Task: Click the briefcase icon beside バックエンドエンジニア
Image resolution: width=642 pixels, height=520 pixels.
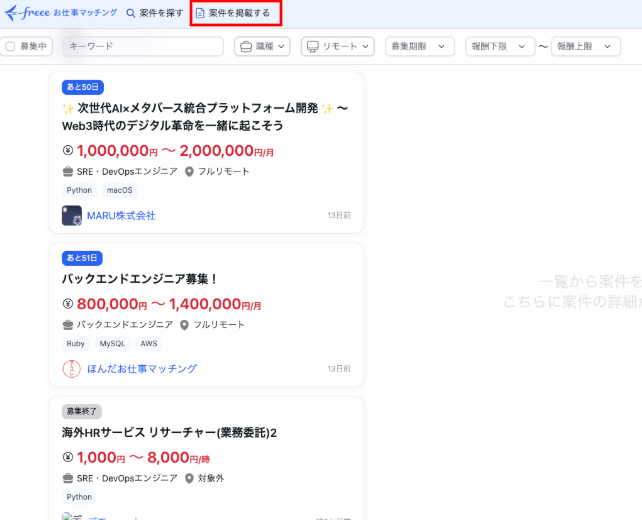Action: click(x=68, y=325)
